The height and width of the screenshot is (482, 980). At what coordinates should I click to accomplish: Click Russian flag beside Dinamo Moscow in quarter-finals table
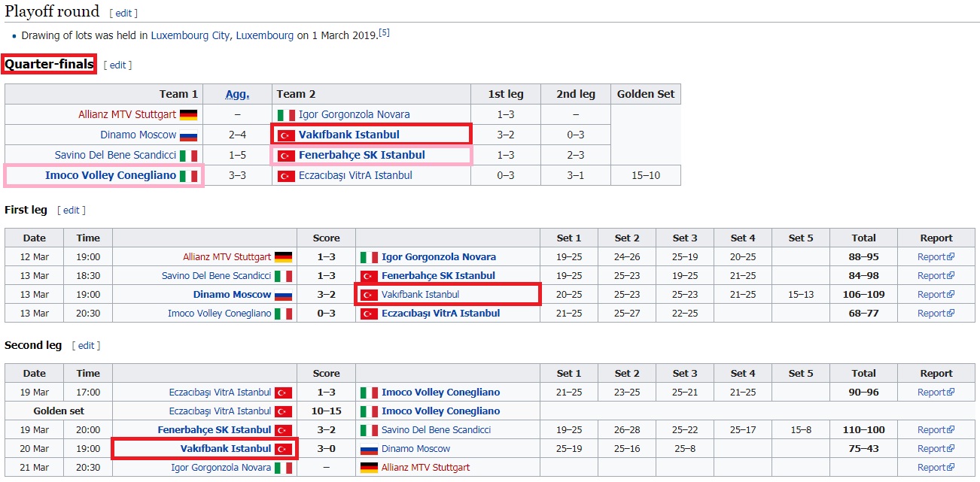pyautogui.click(x=188, y=135)
